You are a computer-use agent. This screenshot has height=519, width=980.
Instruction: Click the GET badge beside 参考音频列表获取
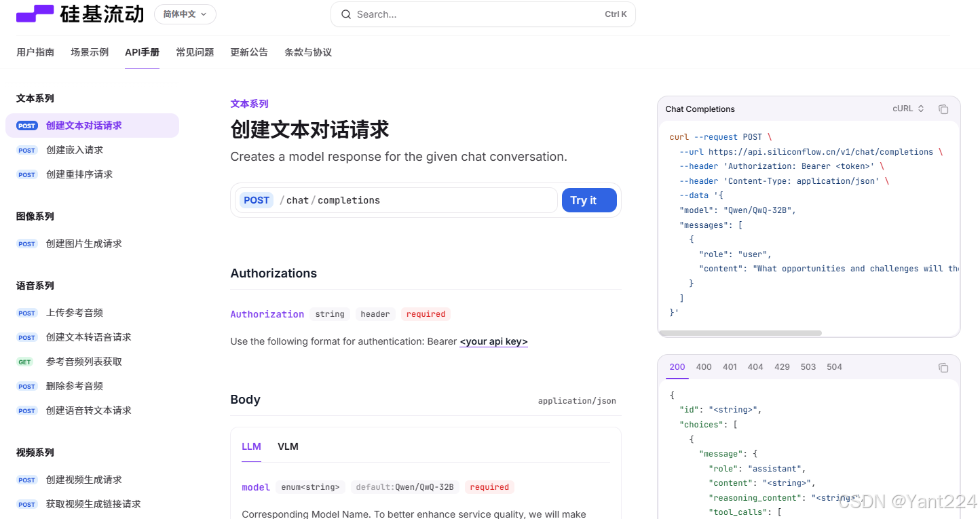(x=25, y=362)
